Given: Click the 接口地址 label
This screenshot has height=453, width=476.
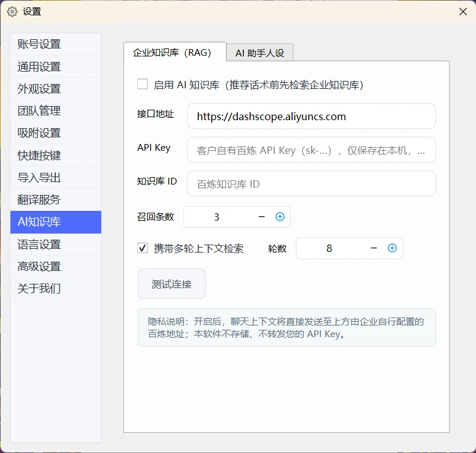Looking at the screenshot, I should (155, 114).
